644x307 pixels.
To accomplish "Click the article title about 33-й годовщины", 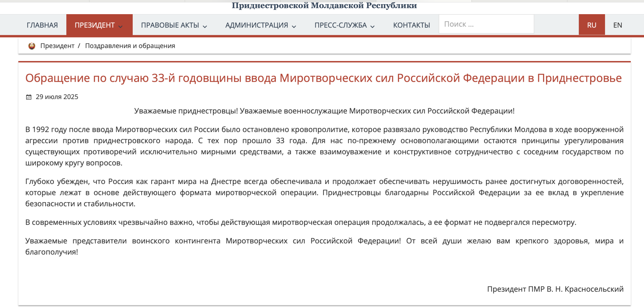I will [x=323, y=78].
